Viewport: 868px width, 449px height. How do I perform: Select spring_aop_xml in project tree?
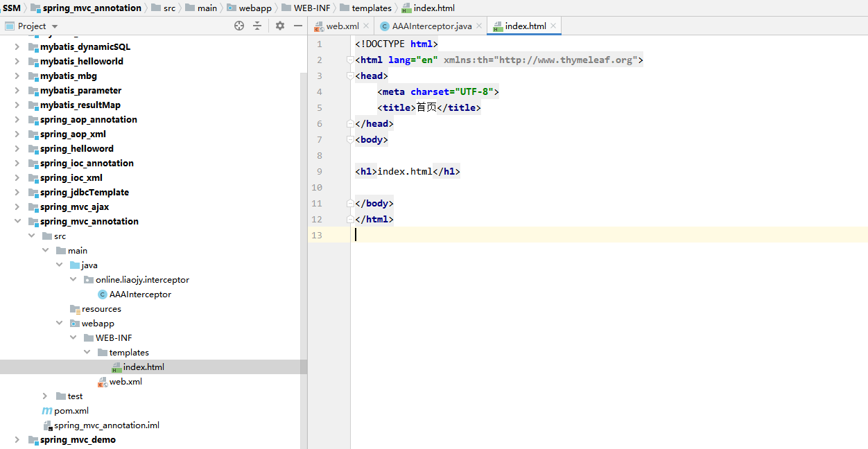73,134
